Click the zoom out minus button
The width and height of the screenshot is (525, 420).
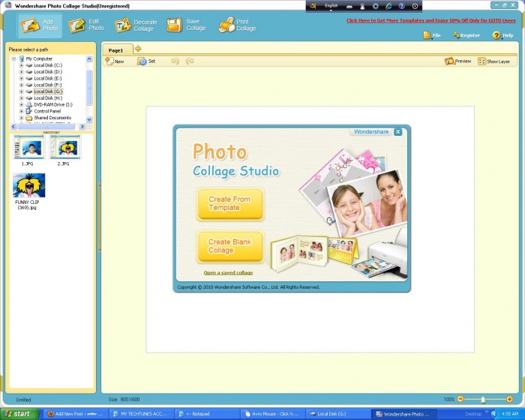[460, 399]
